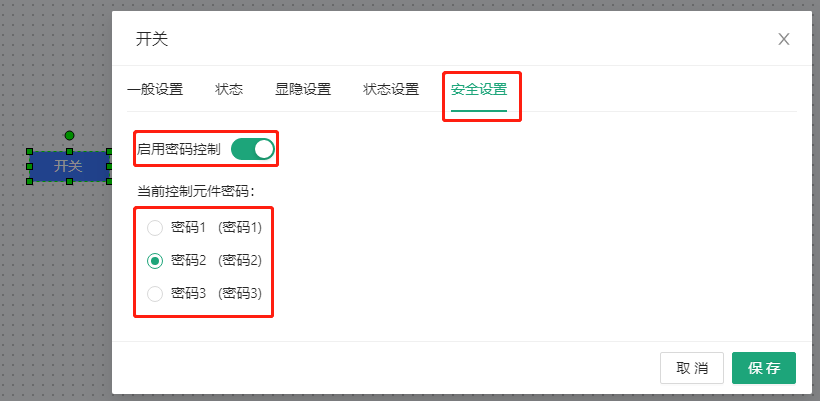
Task: Click the top-middle resize handle of 开关 widget
Action: (69, 151)
